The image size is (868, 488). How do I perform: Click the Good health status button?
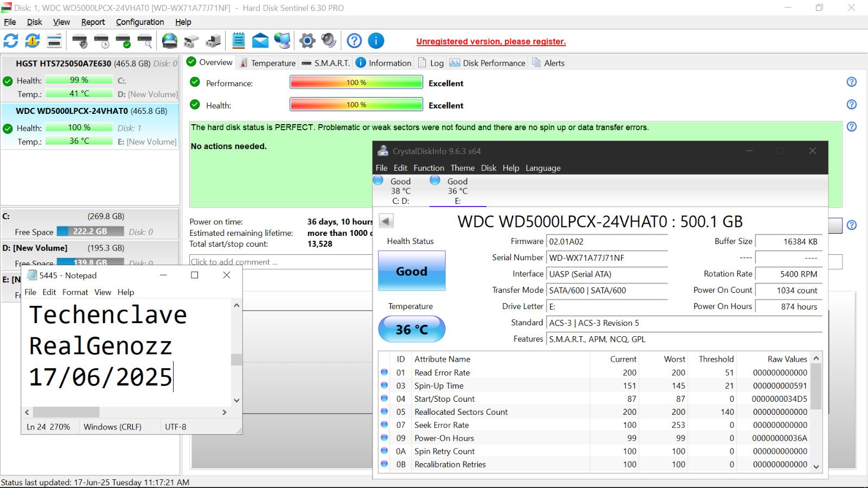[412, 271]
